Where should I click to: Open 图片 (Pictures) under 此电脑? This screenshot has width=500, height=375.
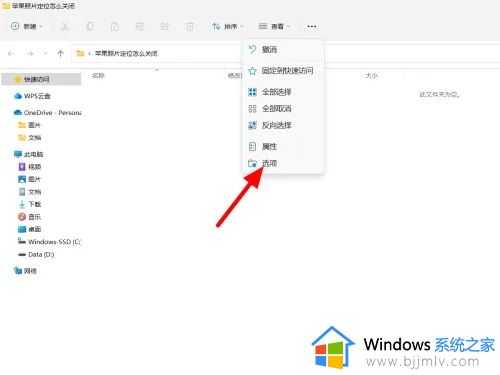(29, 179)
